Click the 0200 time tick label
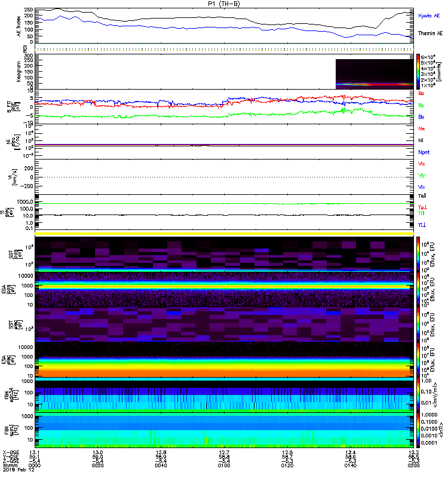The height and width of the screenshot is (478, 448). tap(413, 465)
